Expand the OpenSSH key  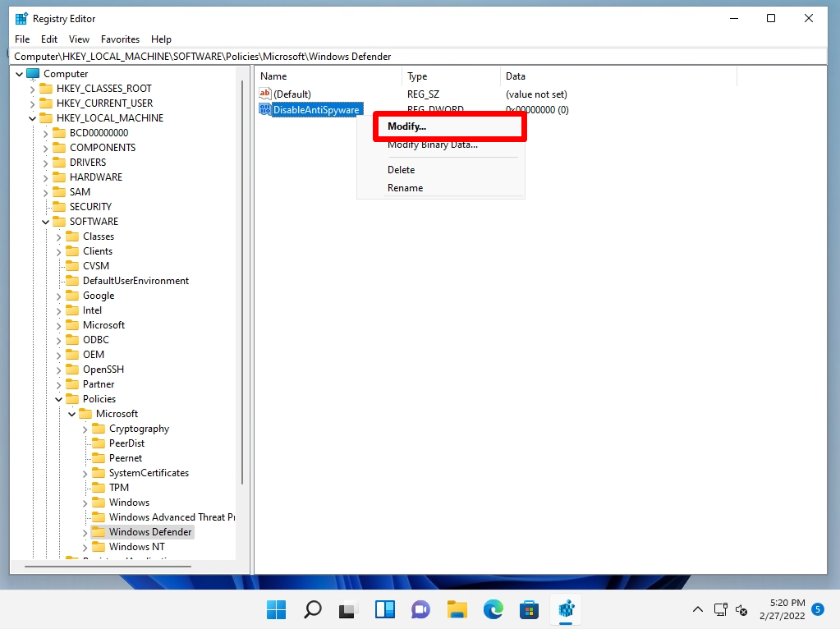(x=59, y=370)
